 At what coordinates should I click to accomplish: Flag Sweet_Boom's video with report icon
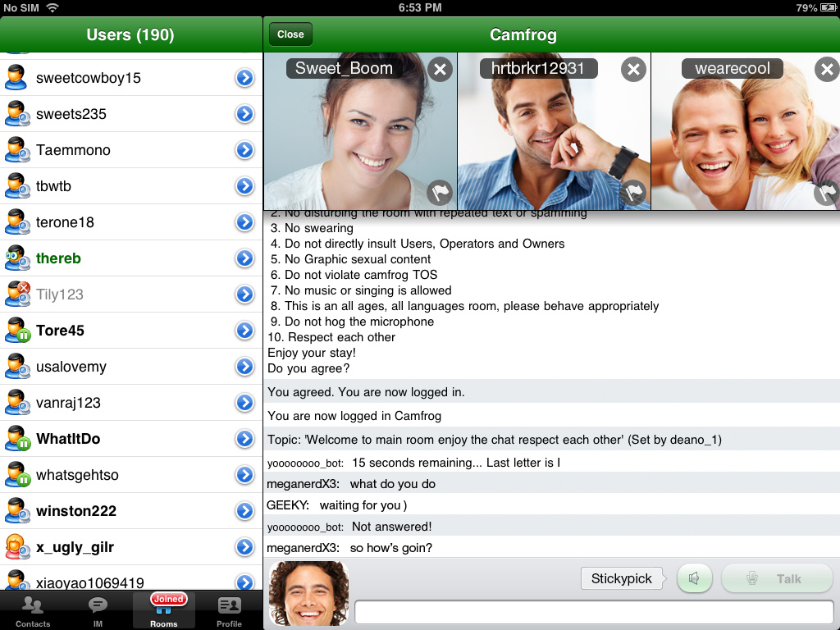coord(440,192)
